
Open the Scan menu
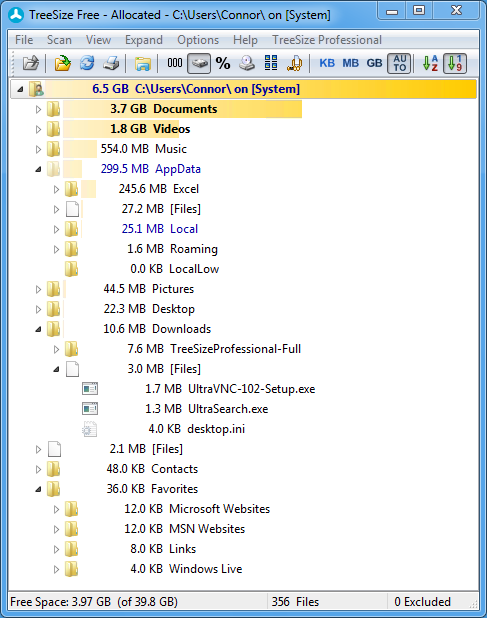[x=59, y=40]
